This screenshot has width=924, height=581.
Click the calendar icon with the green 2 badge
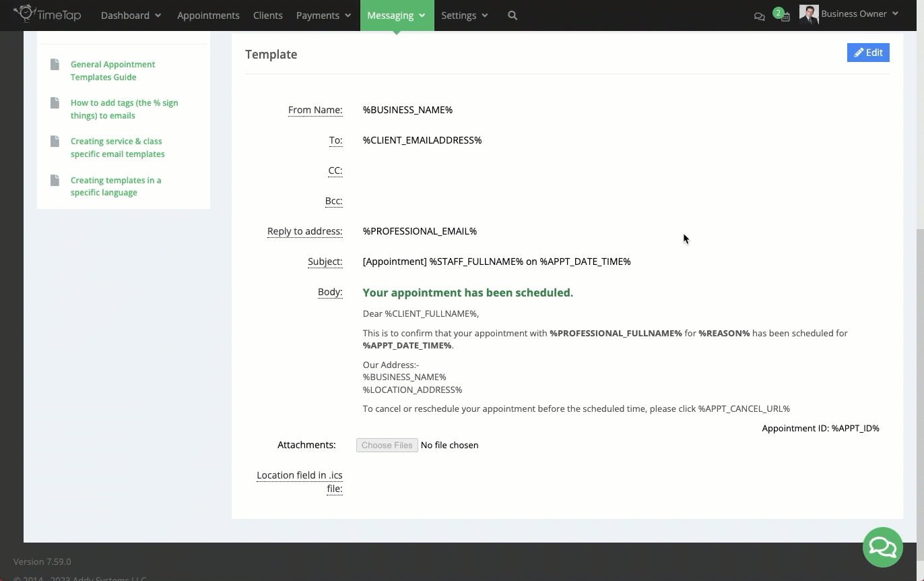pos(783,18)
